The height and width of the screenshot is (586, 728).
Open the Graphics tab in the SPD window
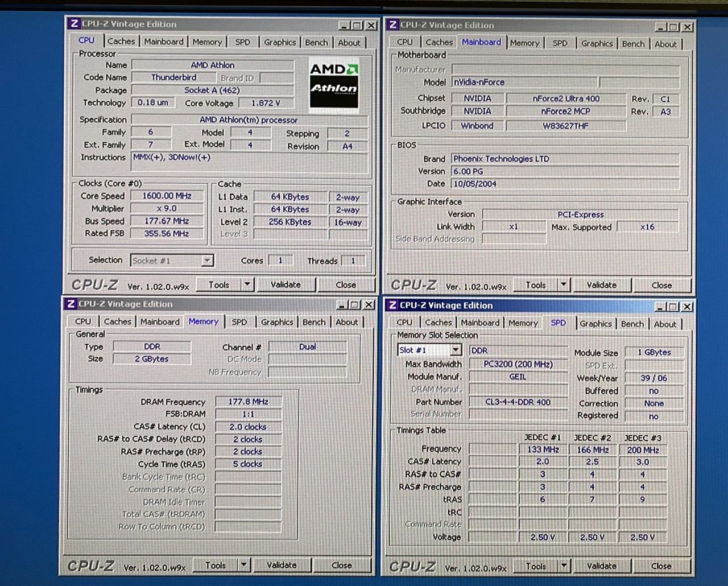[x=596, y=324]
